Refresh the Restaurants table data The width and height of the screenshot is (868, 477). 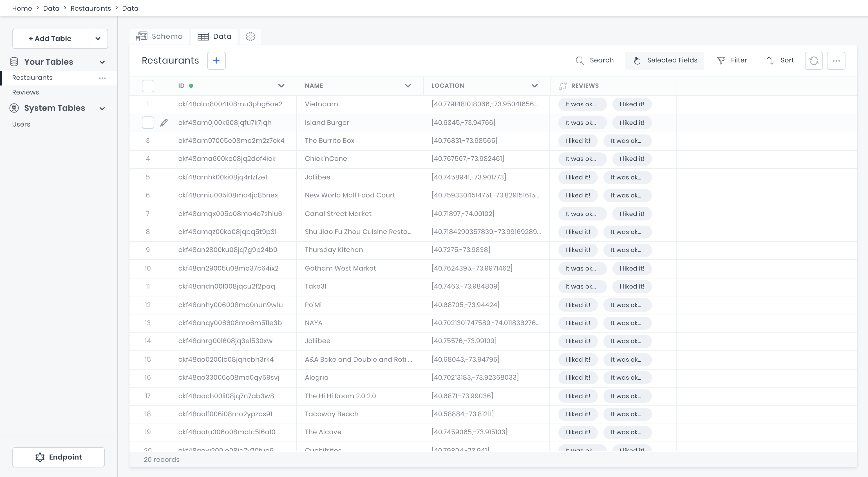tap(814, 60)
